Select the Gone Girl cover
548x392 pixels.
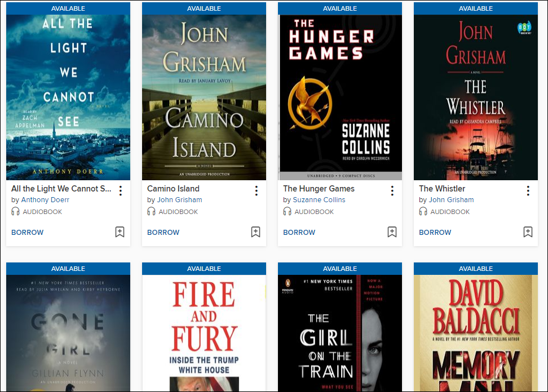click(x=68, y=333)
